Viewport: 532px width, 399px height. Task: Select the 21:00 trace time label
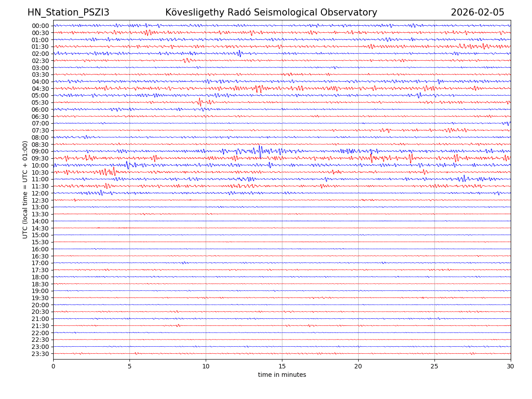click(40, 319)
